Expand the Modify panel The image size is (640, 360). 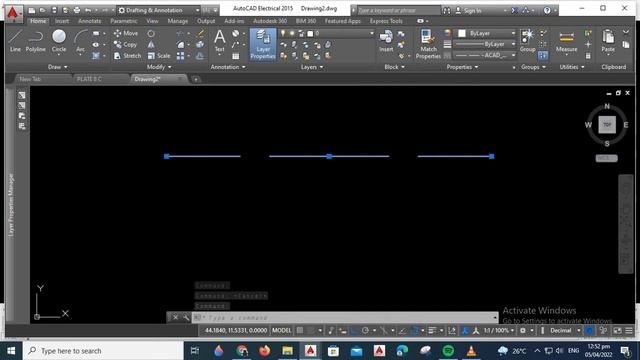click(159, 67)
